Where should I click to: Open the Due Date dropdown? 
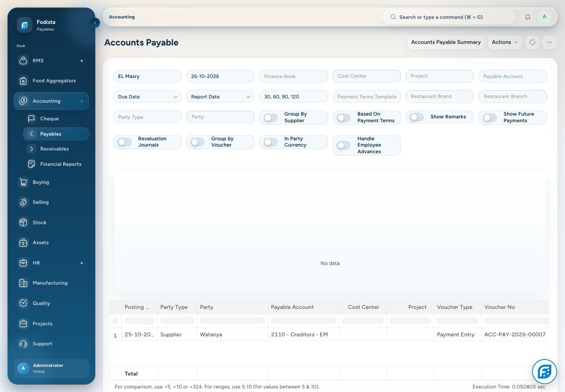click(148, 97)
